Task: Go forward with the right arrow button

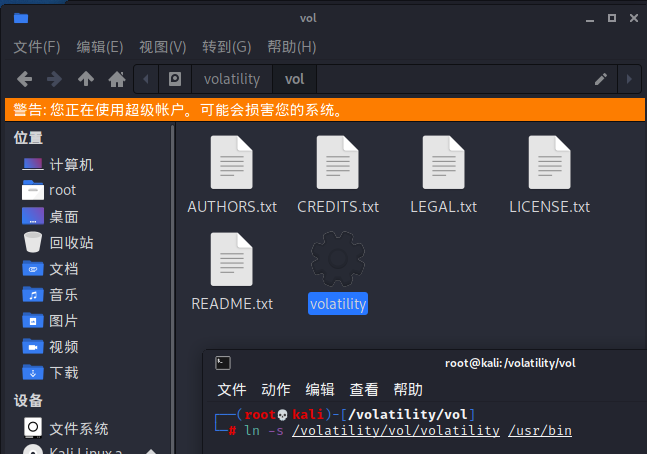Action: (54, 79)
